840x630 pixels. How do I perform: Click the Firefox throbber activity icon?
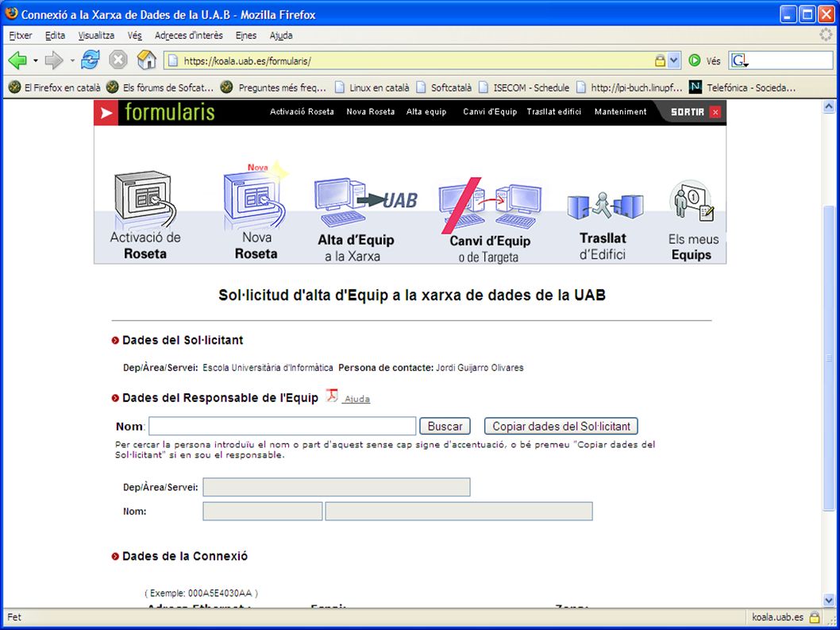827,35
